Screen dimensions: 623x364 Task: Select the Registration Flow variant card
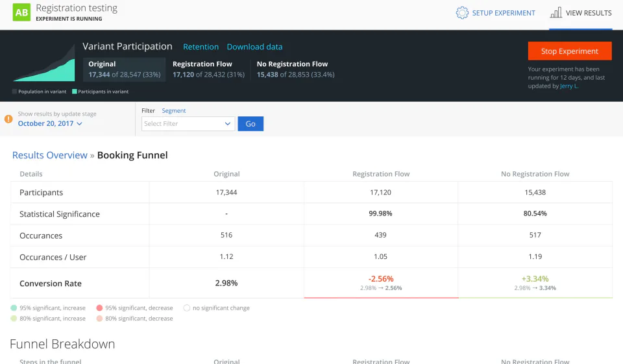pos(208,69)
